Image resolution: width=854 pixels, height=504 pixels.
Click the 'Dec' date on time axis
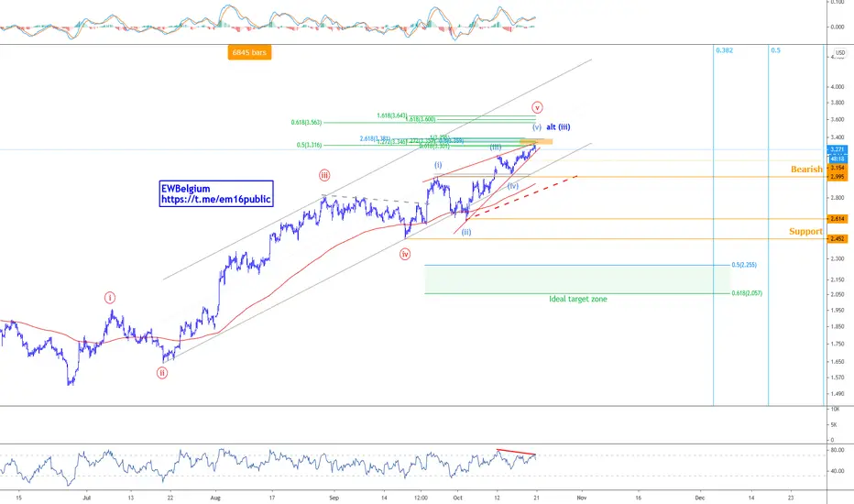pyautogui.click(x=700, y=498)
